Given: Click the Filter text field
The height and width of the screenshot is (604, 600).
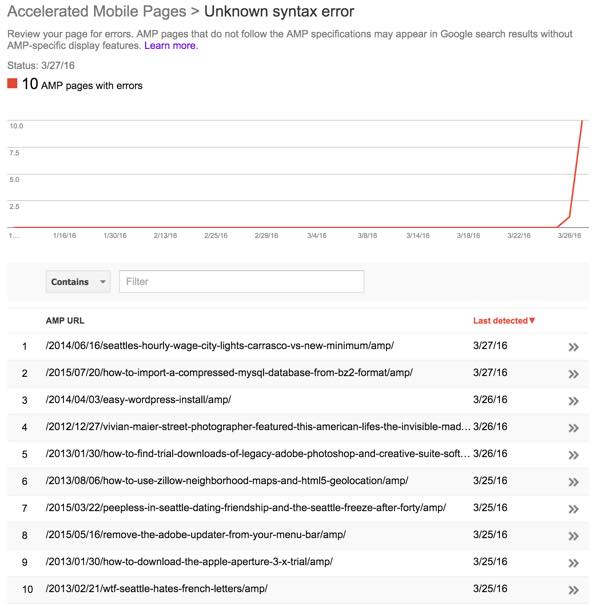Looking at the screenshot, I should click(241, 282).
